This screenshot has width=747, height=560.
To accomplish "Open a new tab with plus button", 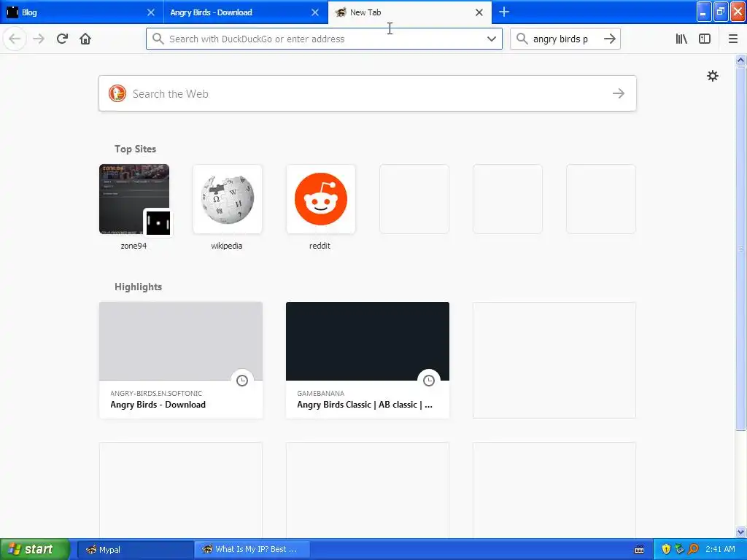I will 504,12.
